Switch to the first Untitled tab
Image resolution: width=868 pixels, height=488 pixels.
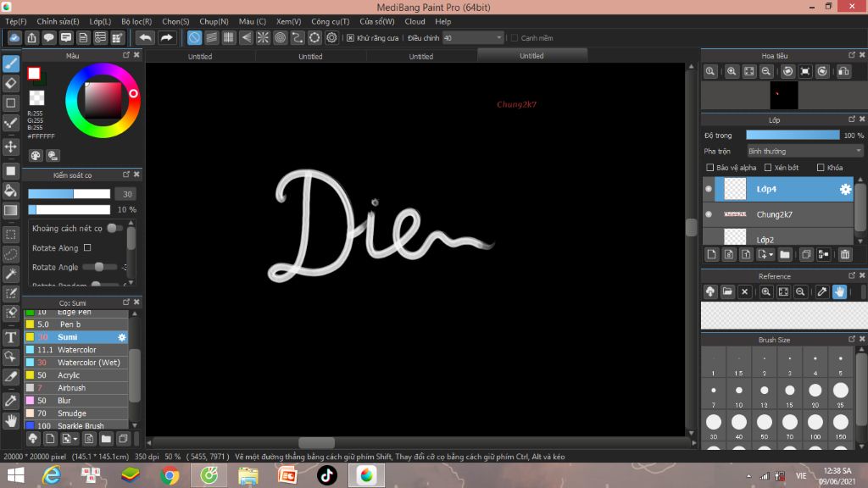200,56
